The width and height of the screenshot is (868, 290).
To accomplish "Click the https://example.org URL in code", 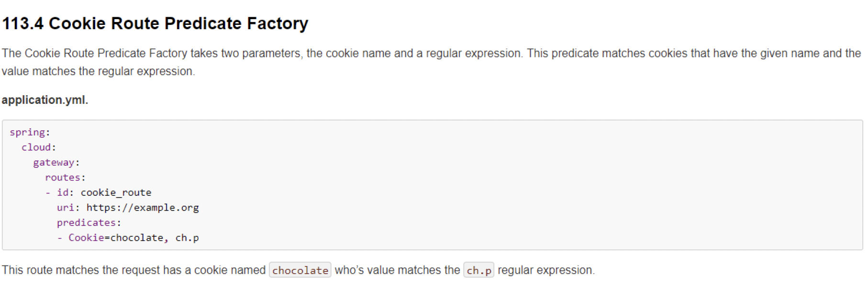I will click(x=143, y=208).
